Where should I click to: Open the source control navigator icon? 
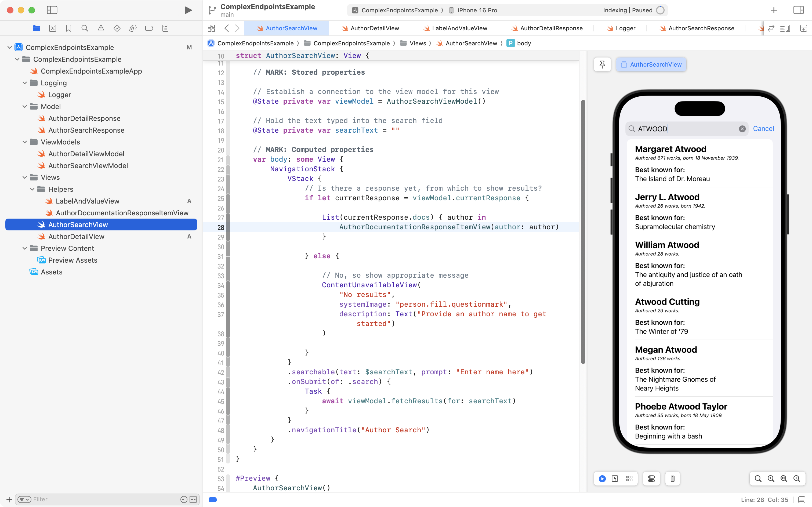point(53,28)
